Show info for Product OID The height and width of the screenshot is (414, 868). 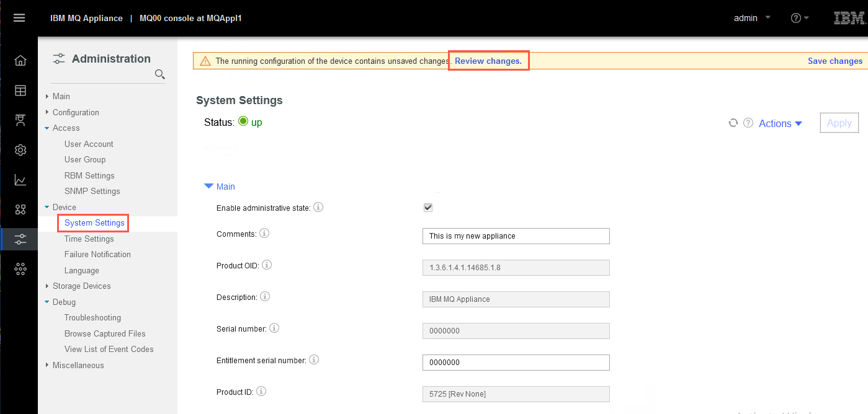point(267,265)
